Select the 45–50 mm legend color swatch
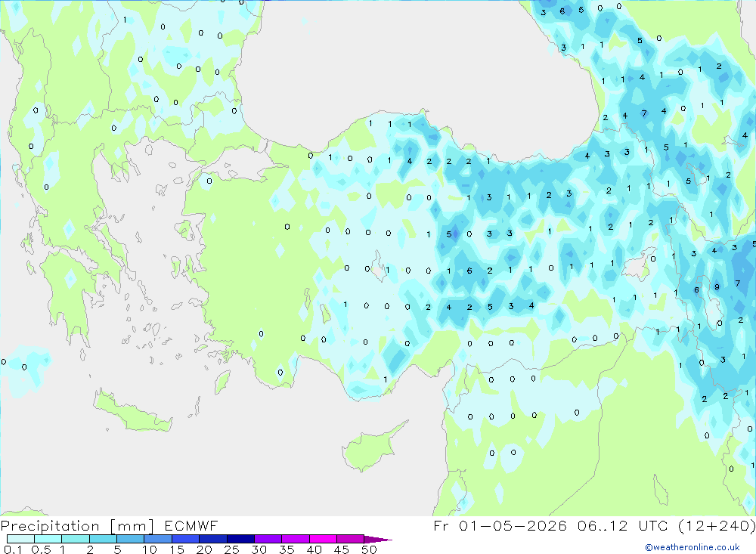 tap(351, 539)
